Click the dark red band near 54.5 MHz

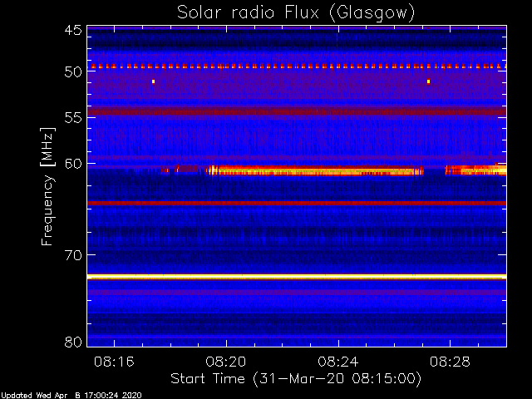pyautogui.click(x=297, y=111)
